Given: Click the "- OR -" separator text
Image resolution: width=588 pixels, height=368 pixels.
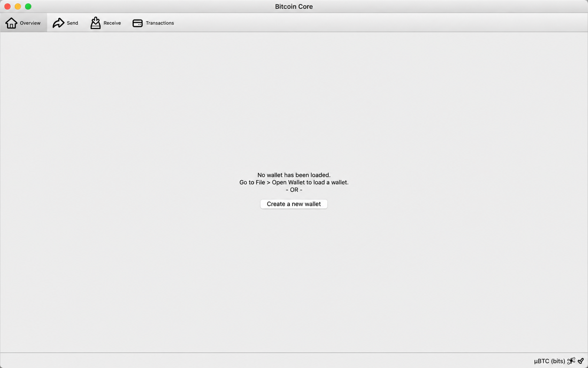Looking at the screenshot, I should point(294,190).
